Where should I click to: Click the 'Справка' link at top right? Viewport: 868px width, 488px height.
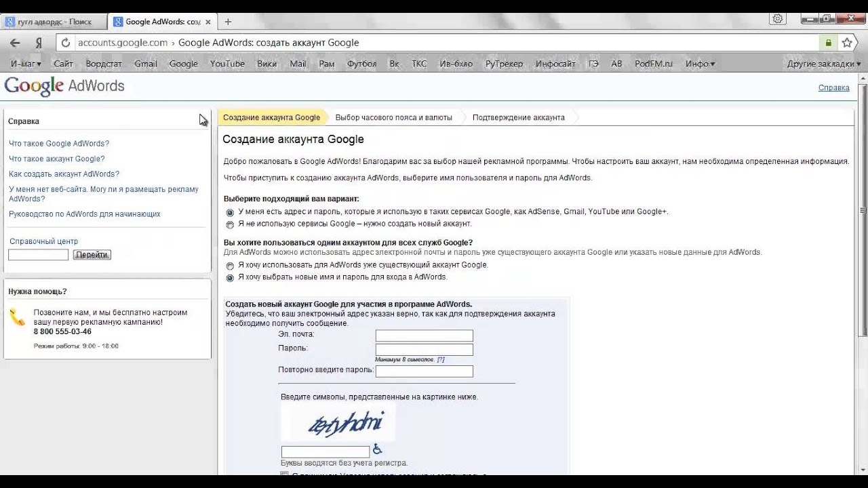pyautogui.click(x=834, y=87)
